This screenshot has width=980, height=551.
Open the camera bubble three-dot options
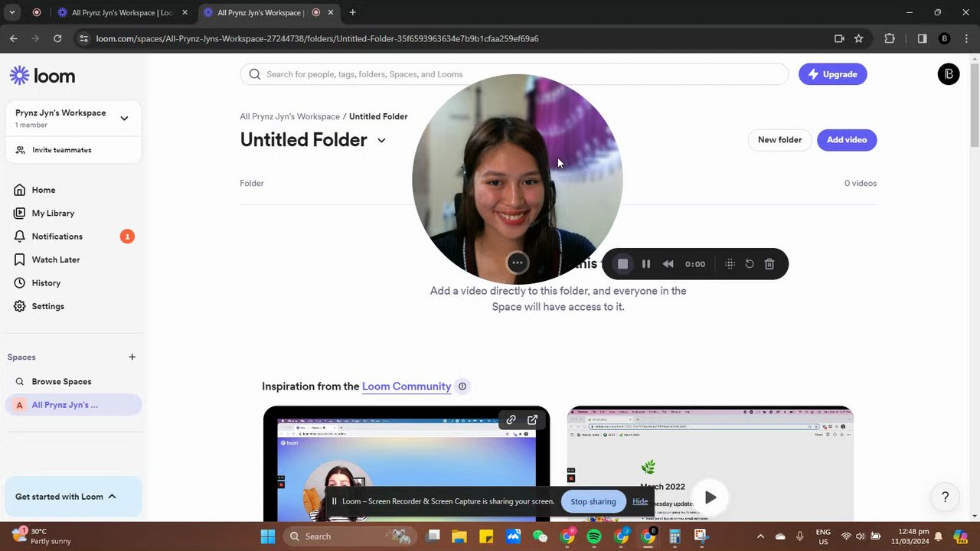tap(518, 263)
